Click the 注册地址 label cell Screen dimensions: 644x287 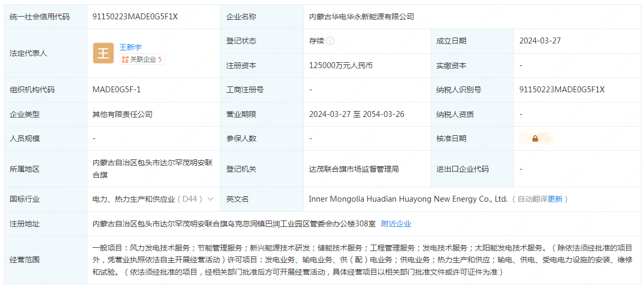(x=46, y=224)
